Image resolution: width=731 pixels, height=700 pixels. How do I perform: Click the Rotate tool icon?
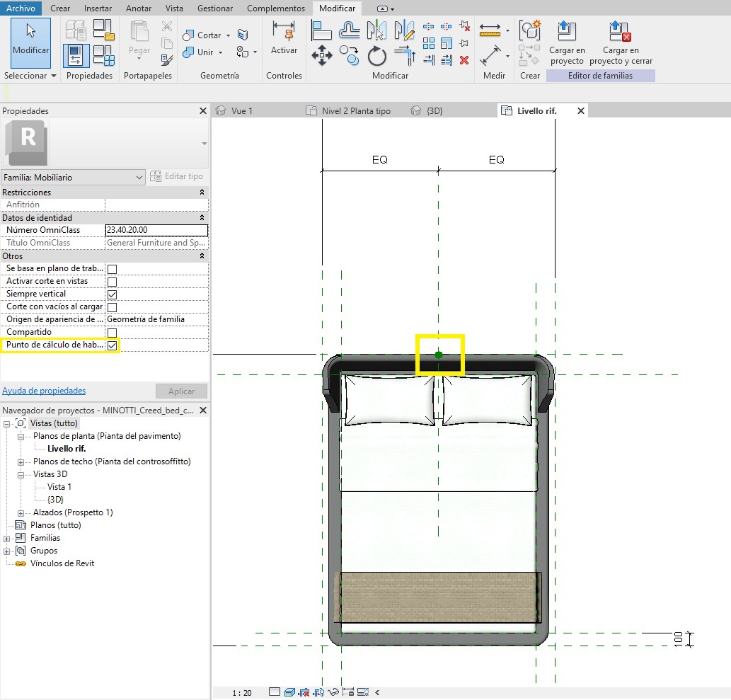click(377, 56)
